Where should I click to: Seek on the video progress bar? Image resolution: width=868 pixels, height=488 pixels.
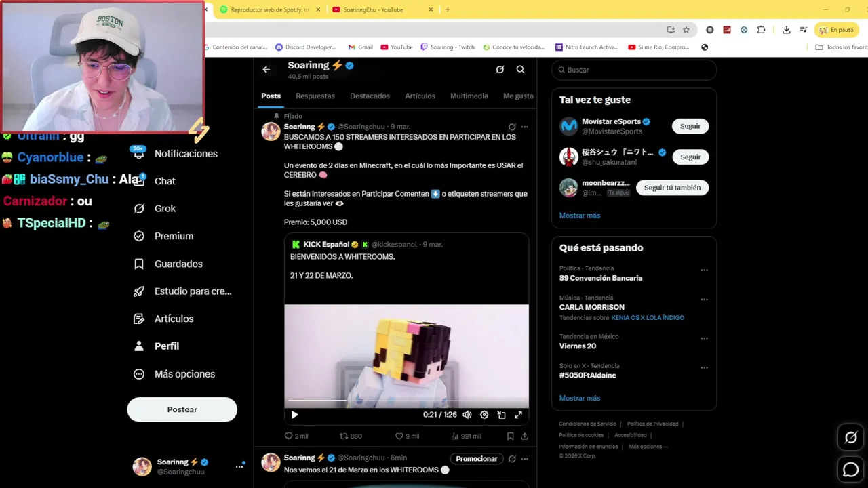pyautogui.click(x=406, y=401)
